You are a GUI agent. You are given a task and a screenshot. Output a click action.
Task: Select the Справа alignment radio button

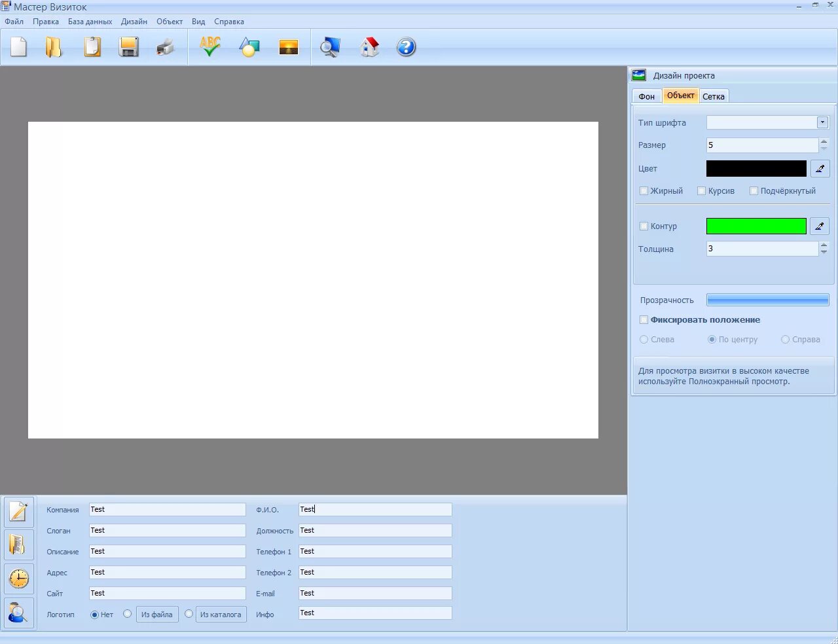785,340
